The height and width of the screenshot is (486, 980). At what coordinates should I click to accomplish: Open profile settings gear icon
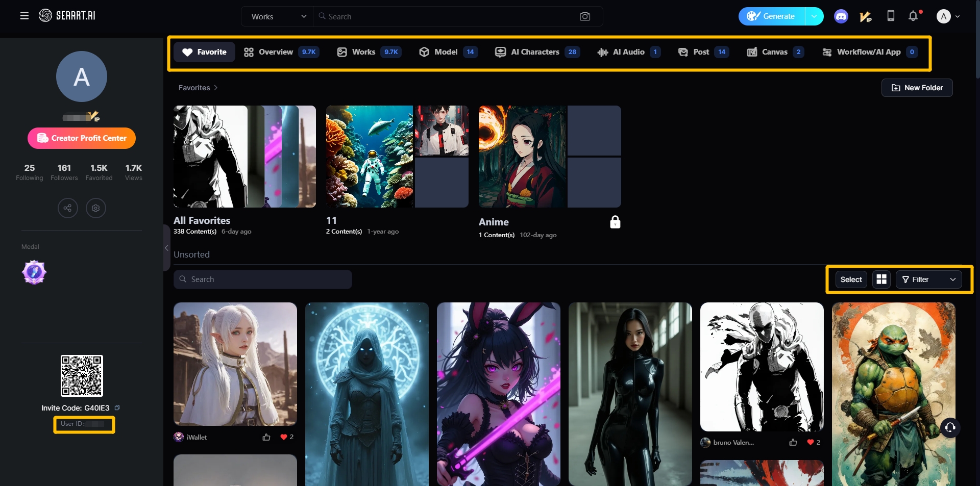[95, 208]
